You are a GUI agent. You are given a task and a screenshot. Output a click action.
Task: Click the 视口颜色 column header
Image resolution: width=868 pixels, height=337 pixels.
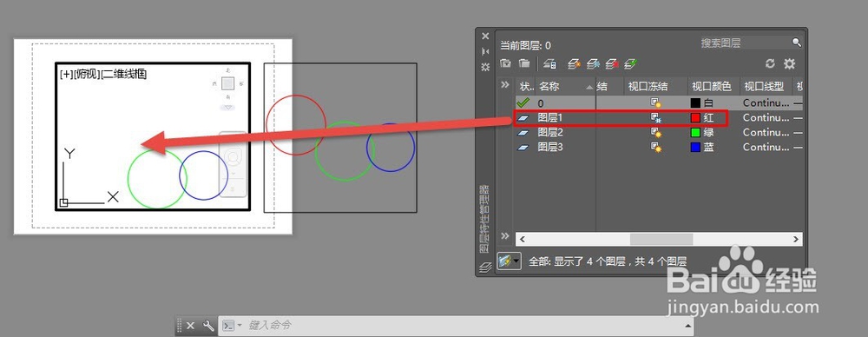(x=713, y=87)
